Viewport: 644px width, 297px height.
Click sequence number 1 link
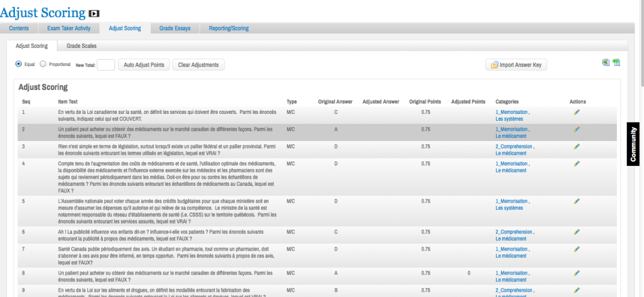23,112
